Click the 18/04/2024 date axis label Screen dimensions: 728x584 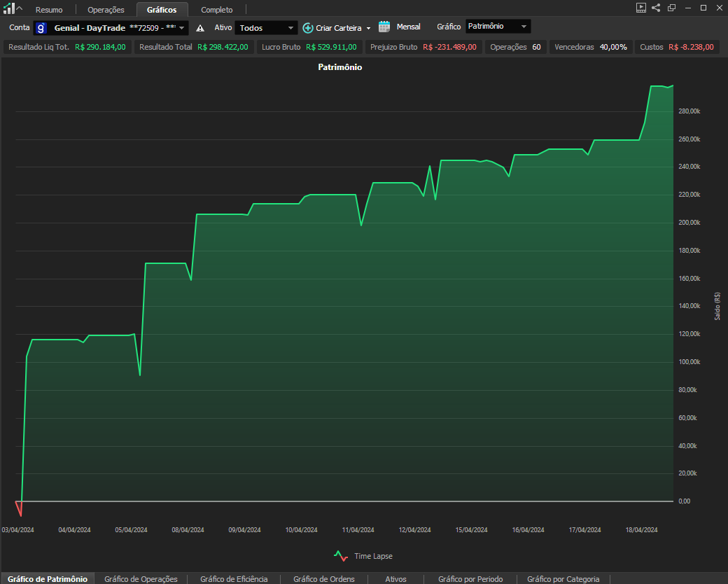[x=642, y=529]
